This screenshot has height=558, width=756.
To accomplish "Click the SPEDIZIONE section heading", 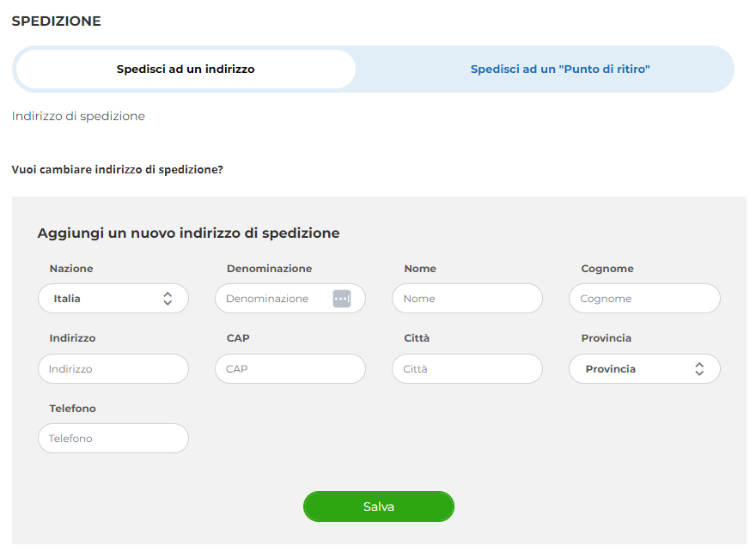I will coord(57,21).
